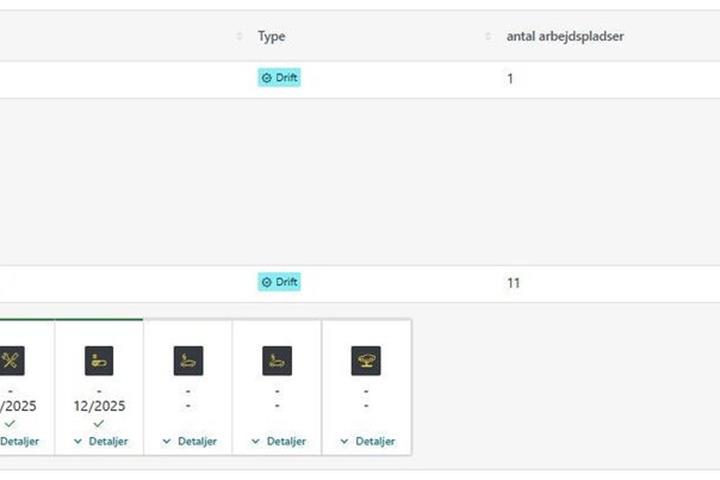Click the gear icon in the first Drift badge

[266, 78]
